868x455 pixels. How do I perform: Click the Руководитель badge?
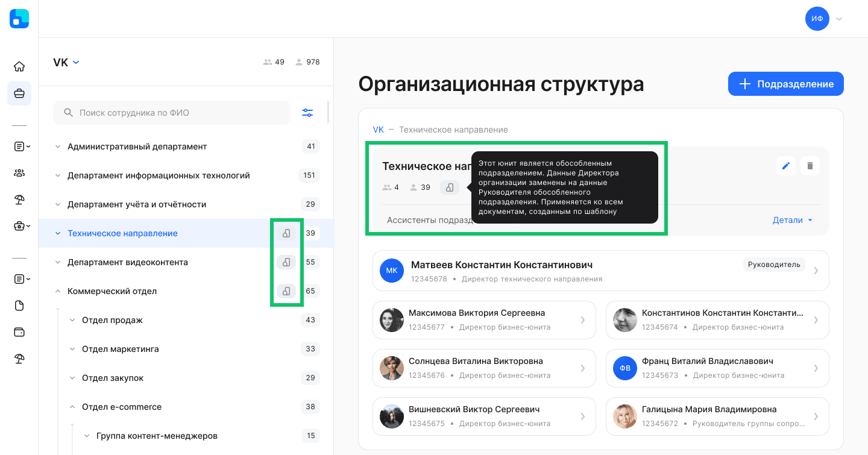(x=774, y=265)
